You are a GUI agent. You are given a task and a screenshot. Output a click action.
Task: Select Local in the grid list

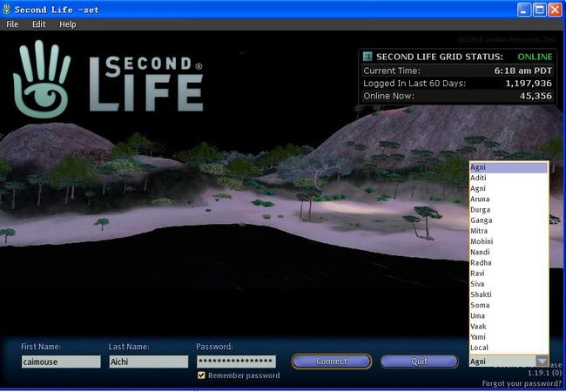click(x=509, y=348)
